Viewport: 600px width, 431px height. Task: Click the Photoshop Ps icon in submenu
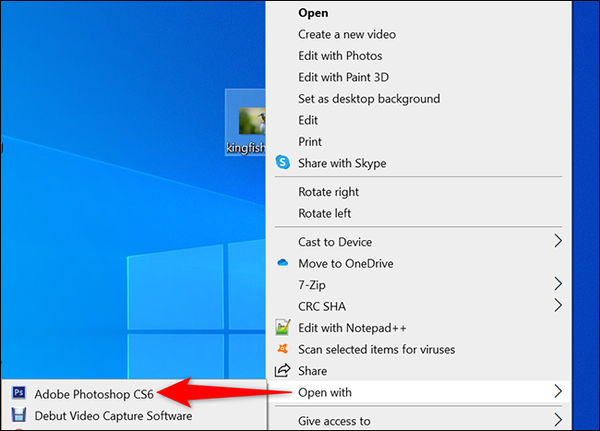tap(19, 393)
